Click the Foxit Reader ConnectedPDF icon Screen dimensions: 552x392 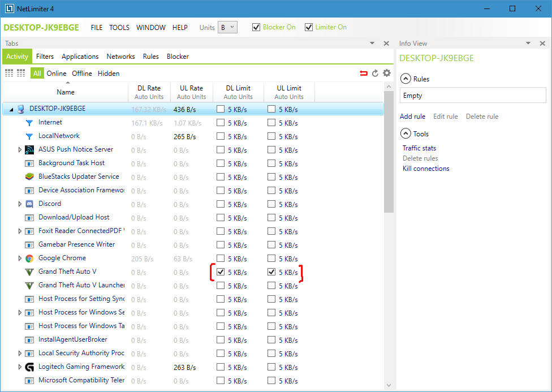(x=29, y=231)
